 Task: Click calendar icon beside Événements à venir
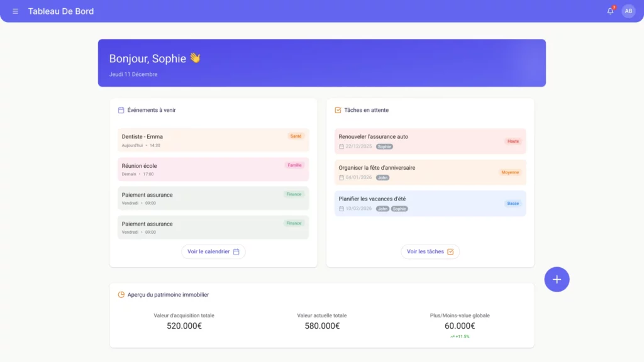point(121,110)
